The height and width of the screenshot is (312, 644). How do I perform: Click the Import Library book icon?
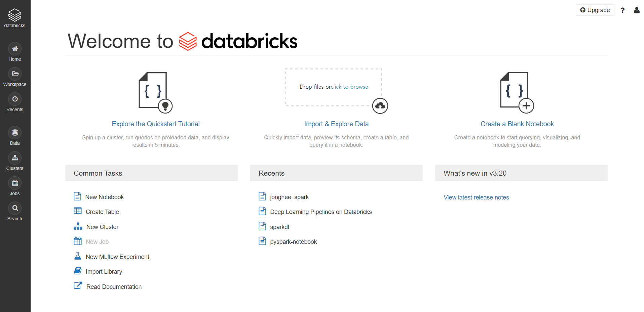click(78, 271)
